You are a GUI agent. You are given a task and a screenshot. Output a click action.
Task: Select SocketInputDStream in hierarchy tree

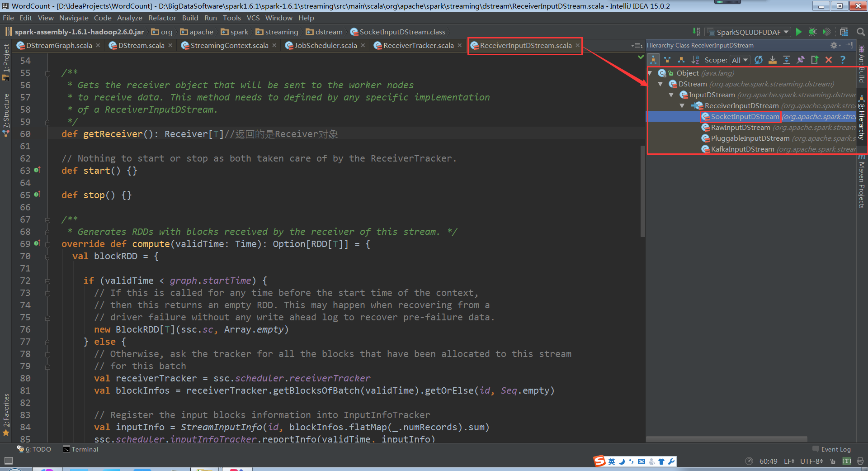pos(745,117)
